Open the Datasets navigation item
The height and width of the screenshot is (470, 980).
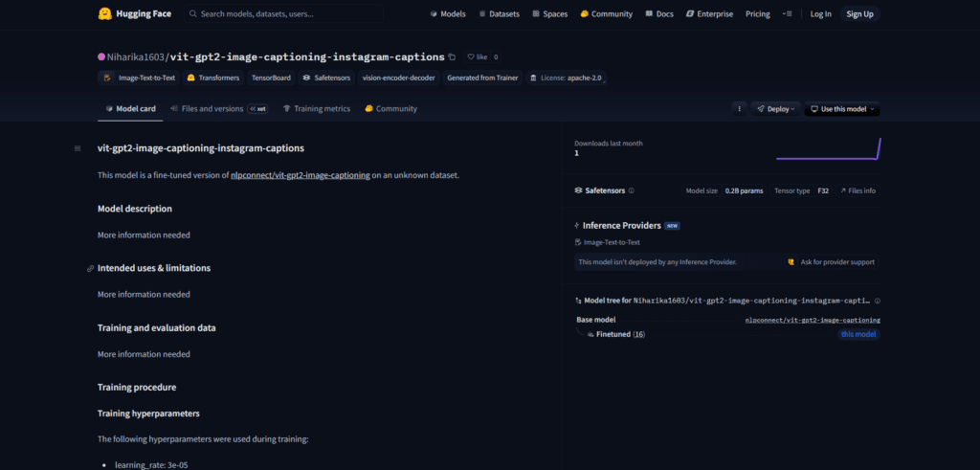[500, 13]
